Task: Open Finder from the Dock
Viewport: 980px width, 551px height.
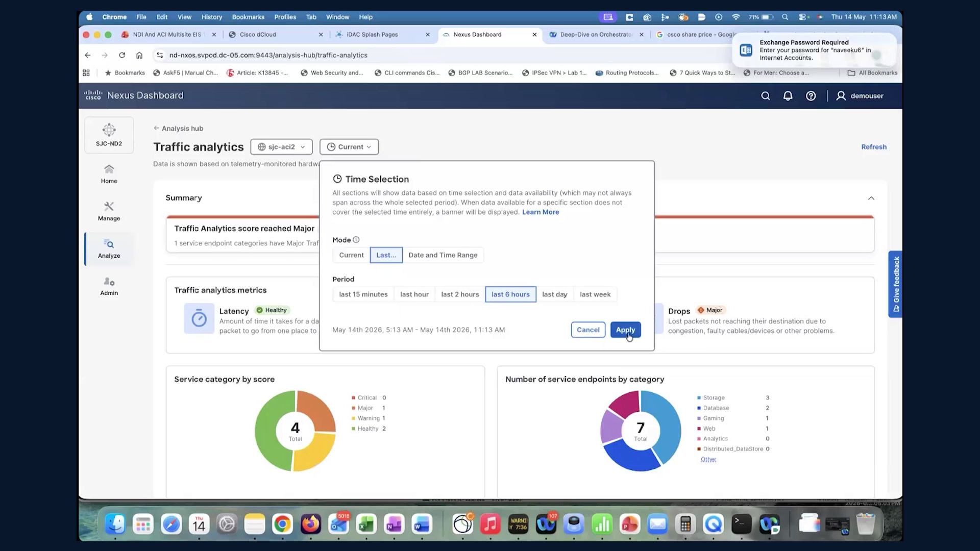Action: point(115,524)
